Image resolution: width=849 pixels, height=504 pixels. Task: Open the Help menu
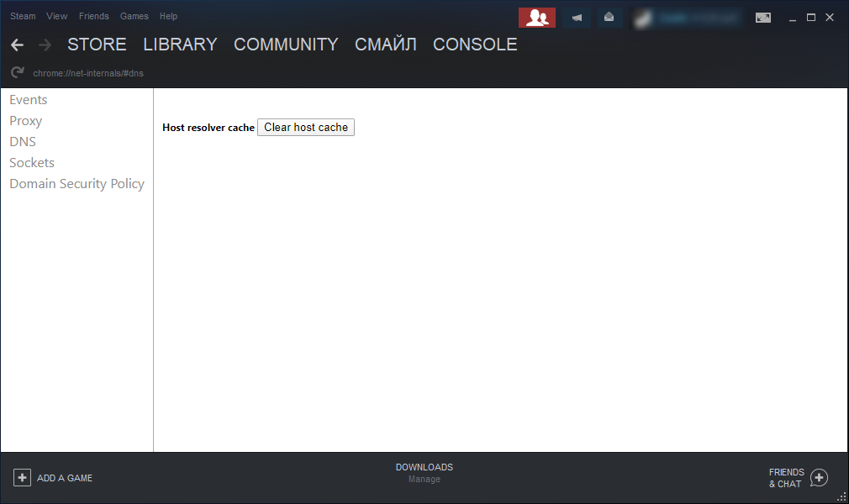[168, 16]
